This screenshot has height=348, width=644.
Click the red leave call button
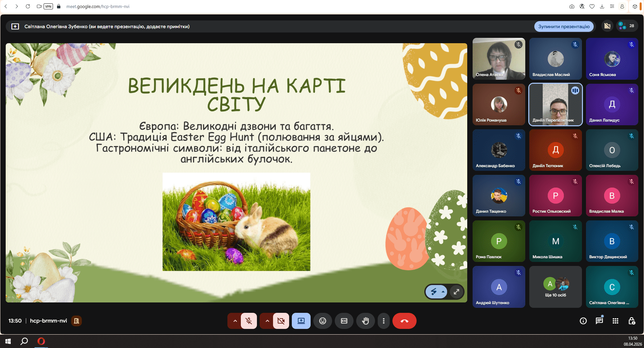[x=404, y=321]
